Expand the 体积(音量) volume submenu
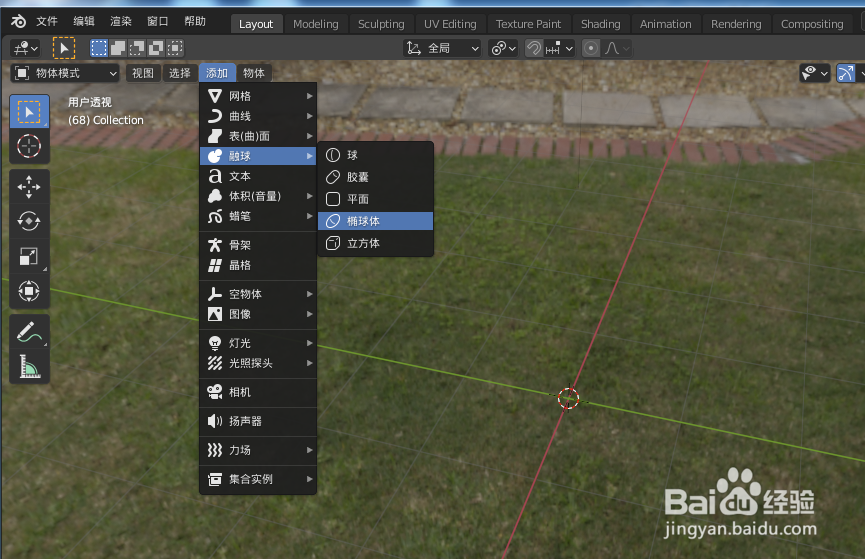This screenshot has height=559, width=865. tap(258, 196)
